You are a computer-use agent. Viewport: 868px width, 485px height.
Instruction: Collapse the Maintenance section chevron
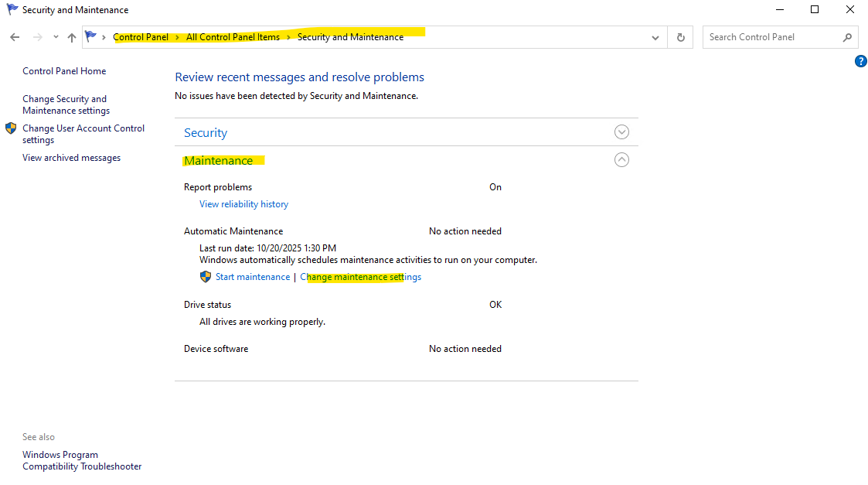click(621, 160)
